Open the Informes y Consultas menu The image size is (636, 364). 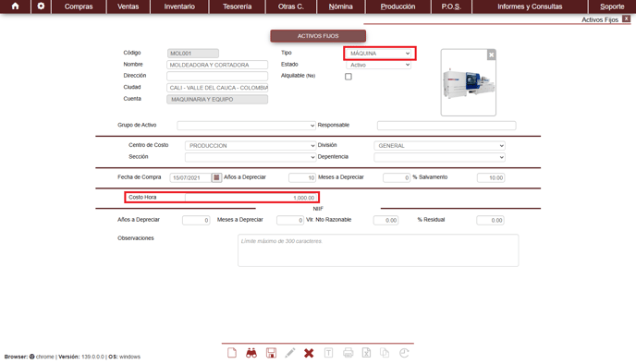(x=530, y=6)
